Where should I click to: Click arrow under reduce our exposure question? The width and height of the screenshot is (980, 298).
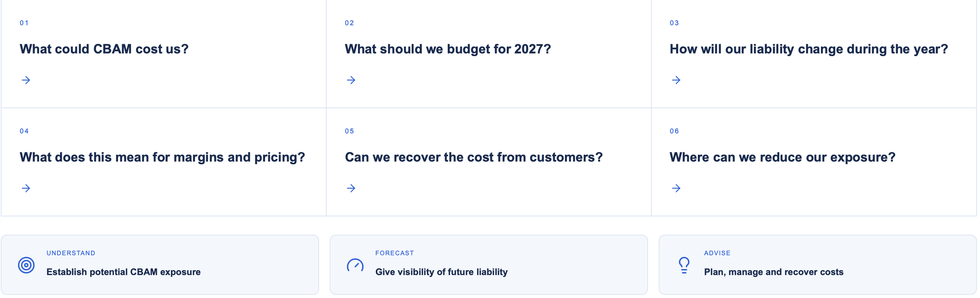point(676,189)
